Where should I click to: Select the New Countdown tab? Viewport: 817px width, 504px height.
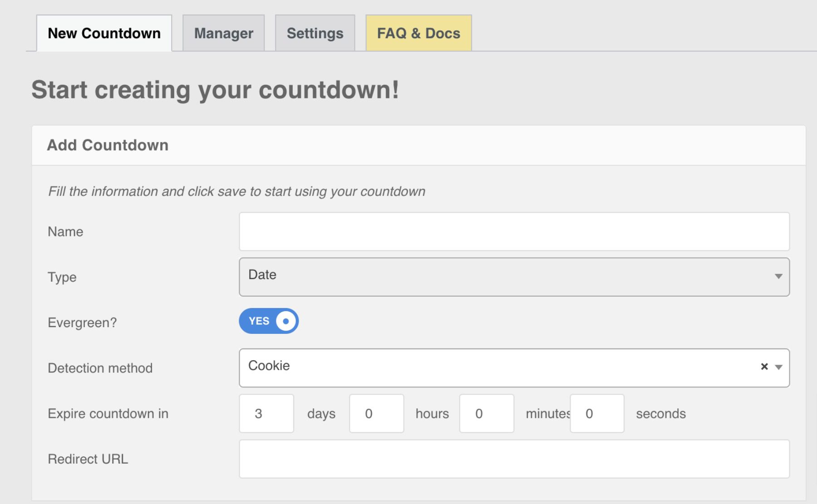point(103,32)
